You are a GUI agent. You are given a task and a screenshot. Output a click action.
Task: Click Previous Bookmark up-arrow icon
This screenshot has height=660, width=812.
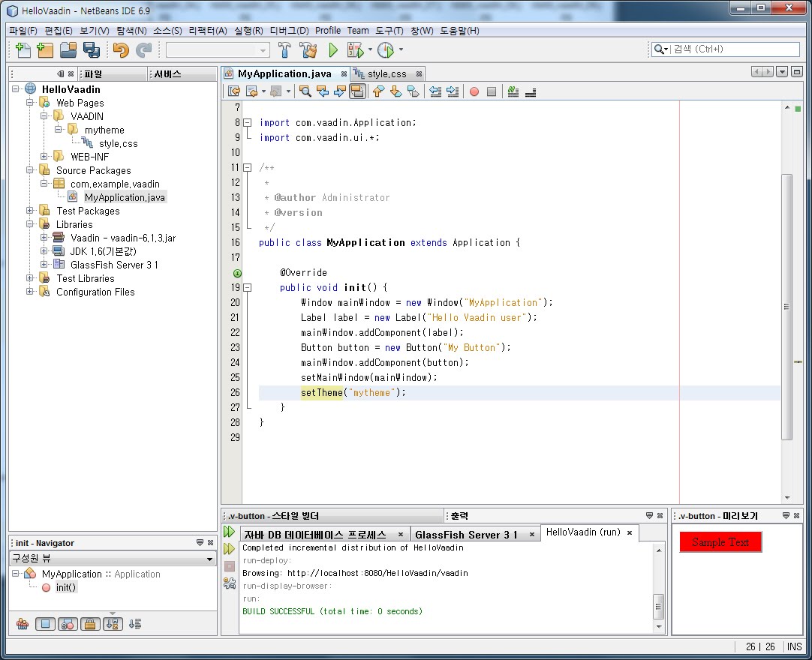[x=378, y=91]
